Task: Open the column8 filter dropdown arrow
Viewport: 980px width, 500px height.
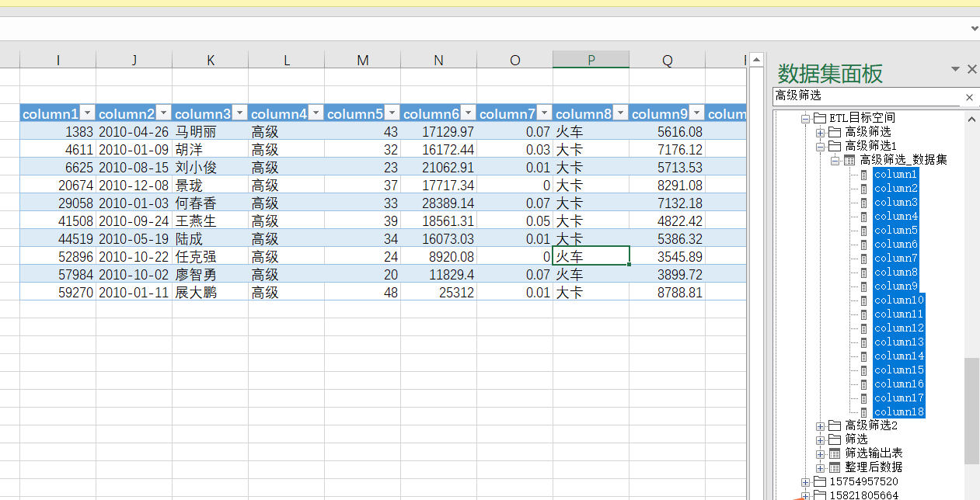Action: click(621, 114)
